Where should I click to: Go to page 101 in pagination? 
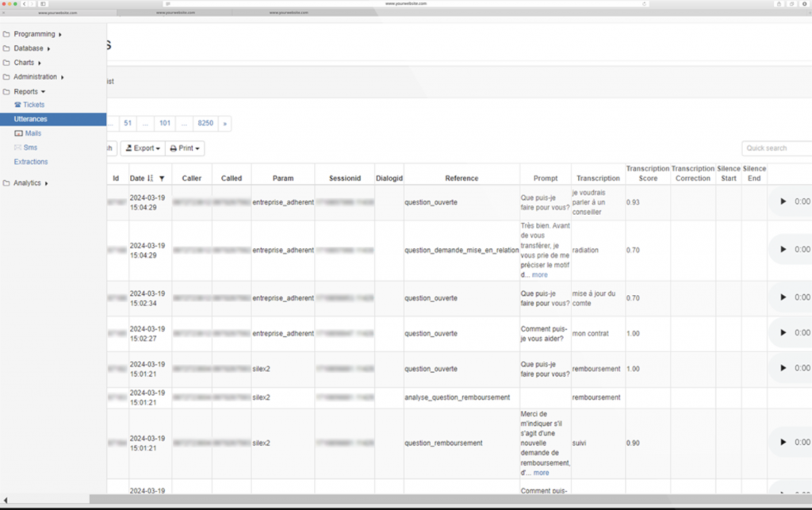(x=165, y=123)
